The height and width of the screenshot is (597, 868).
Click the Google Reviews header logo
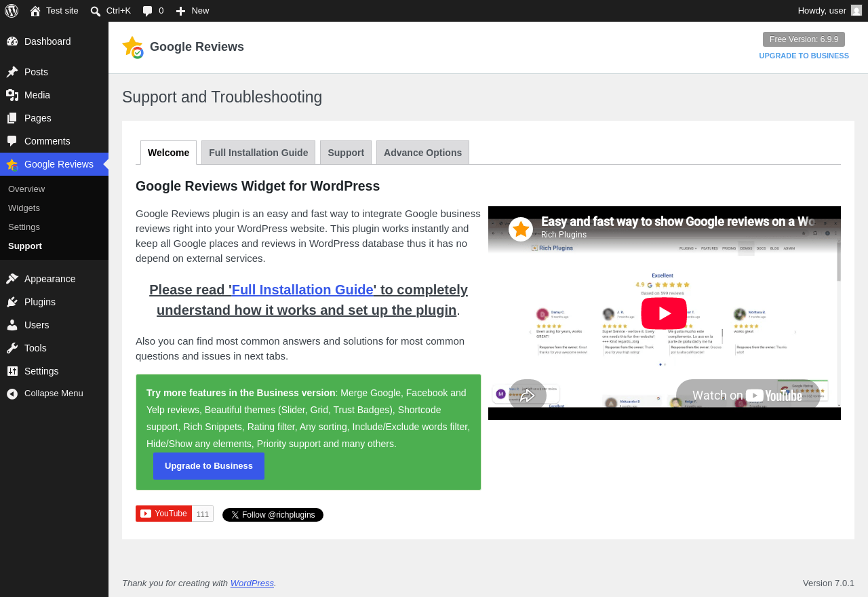point(133,47)
